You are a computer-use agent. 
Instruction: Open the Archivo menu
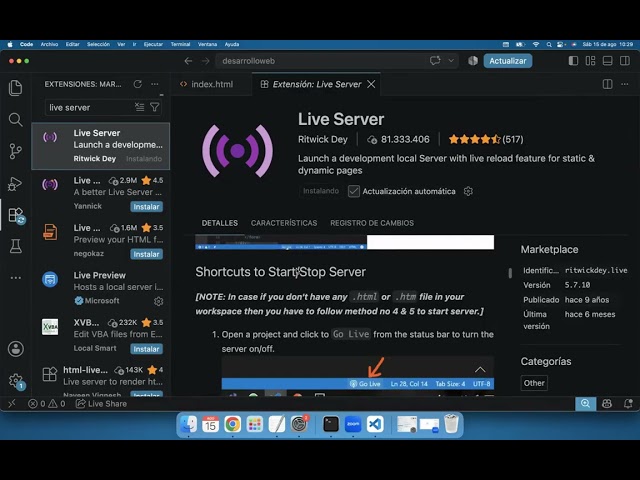pyautogui.click(x=49, y=44)
